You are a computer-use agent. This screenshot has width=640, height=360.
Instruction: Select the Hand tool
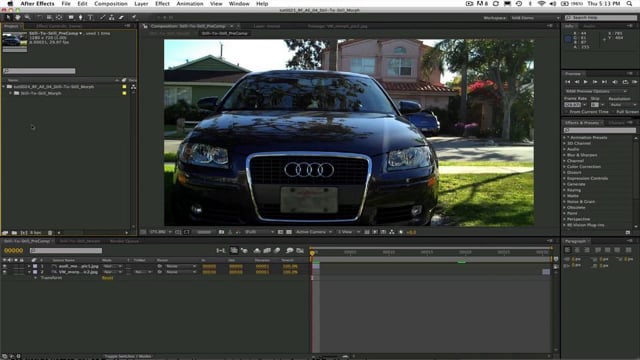point(18,18)
